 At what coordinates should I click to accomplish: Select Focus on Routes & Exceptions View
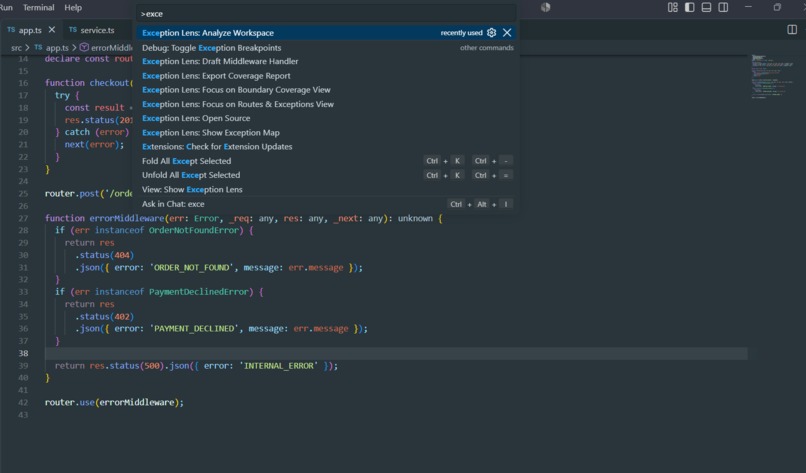click(x=327, y=104)
